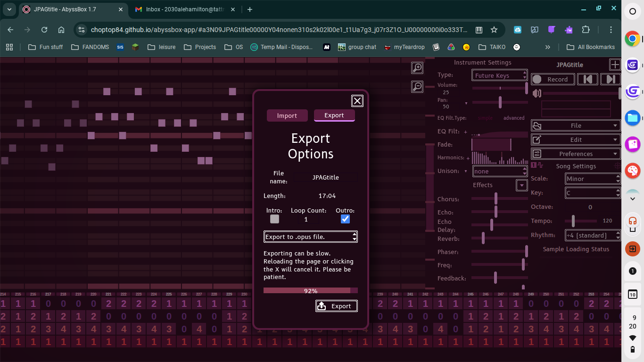
Task: Open the Edit menu
Action: 576,140
